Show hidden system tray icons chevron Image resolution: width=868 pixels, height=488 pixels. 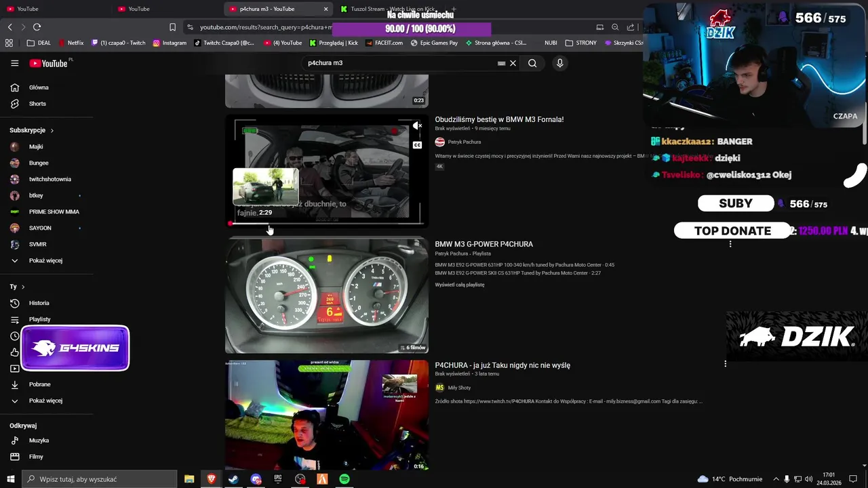click(x=776, y=479)
